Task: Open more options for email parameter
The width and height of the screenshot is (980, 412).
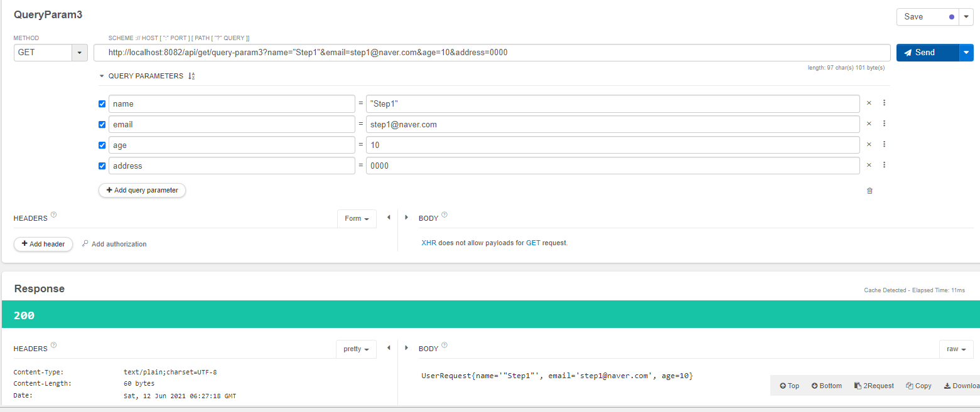Action: (884, 124)
